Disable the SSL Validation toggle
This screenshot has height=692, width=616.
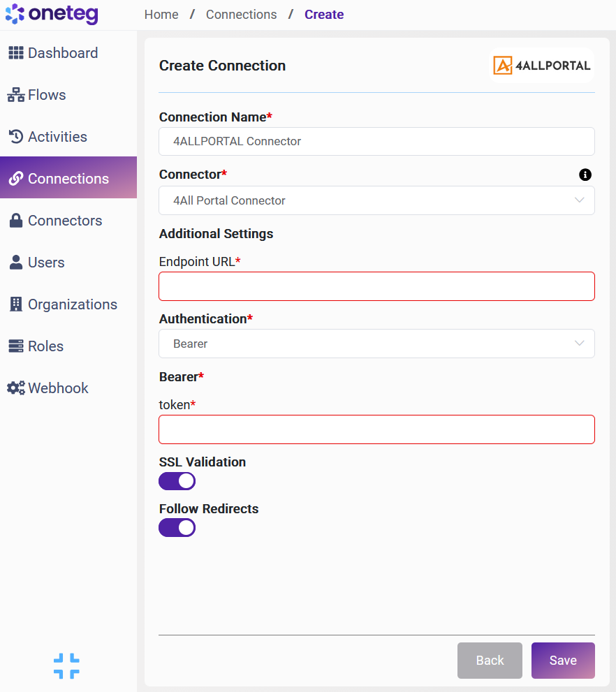(x=177, y=481)
